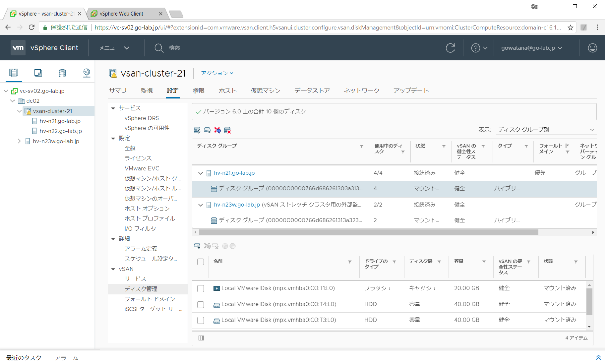
Task: Open the VMs and Templates navigator view
Action: 38,73
